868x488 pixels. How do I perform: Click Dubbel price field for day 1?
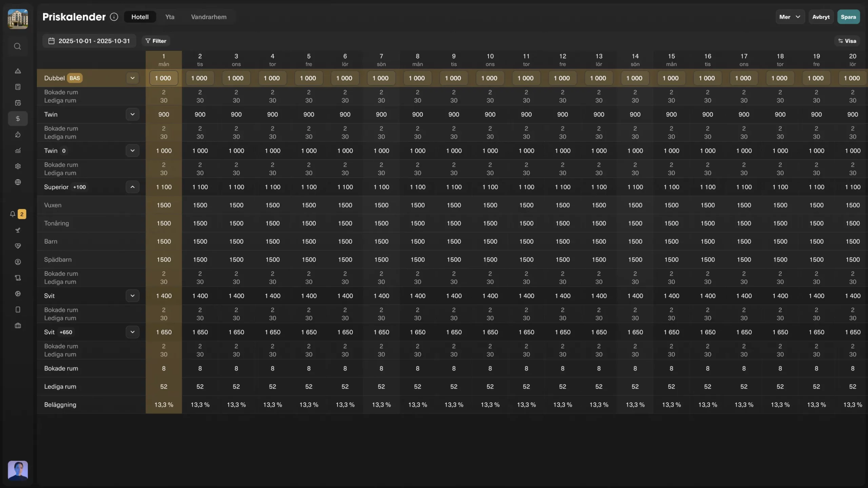click(163, 78)
